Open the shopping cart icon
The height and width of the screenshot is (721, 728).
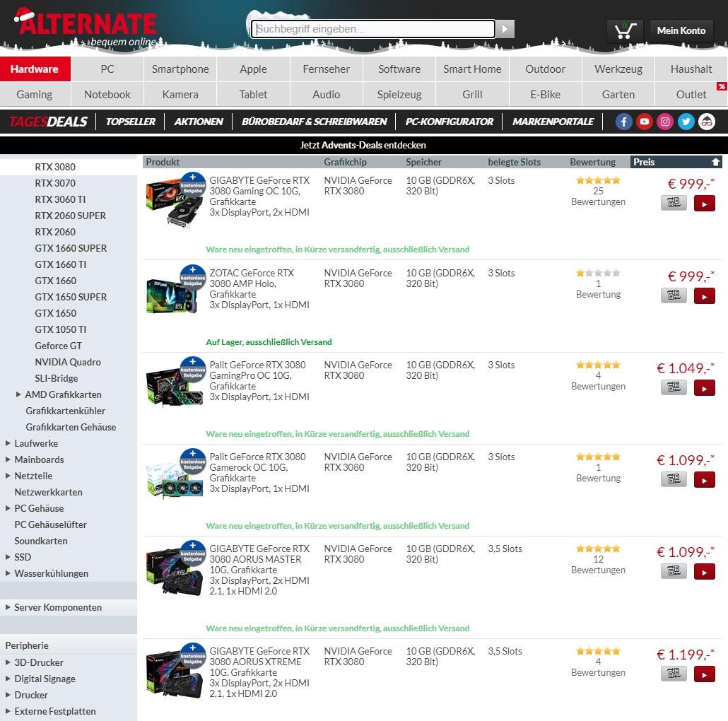tap(625, 30)
